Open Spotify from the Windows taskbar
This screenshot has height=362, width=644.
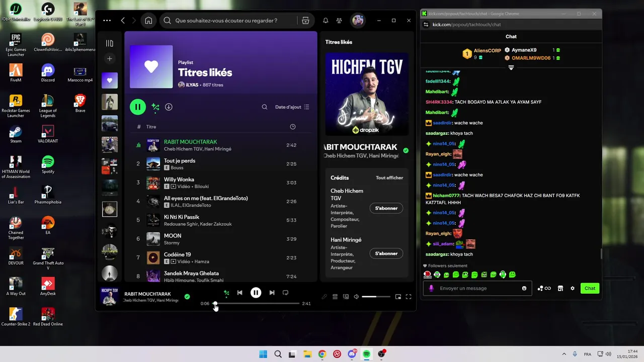pos(367,354)
